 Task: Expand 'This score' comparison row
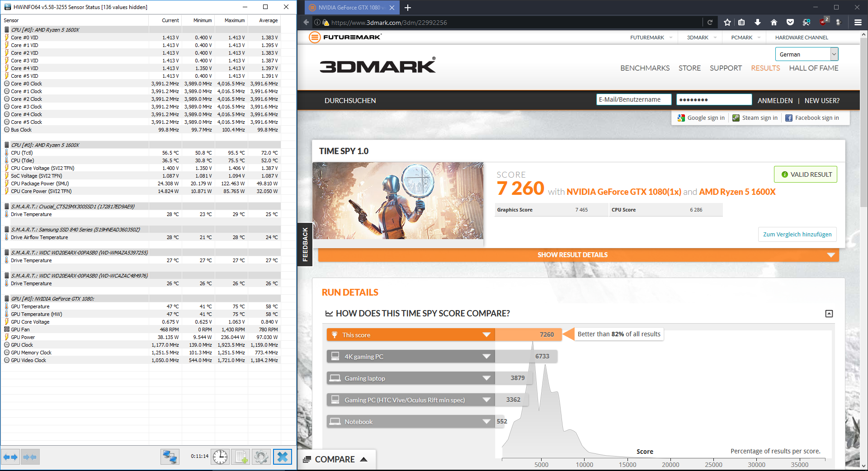[486, 335]
